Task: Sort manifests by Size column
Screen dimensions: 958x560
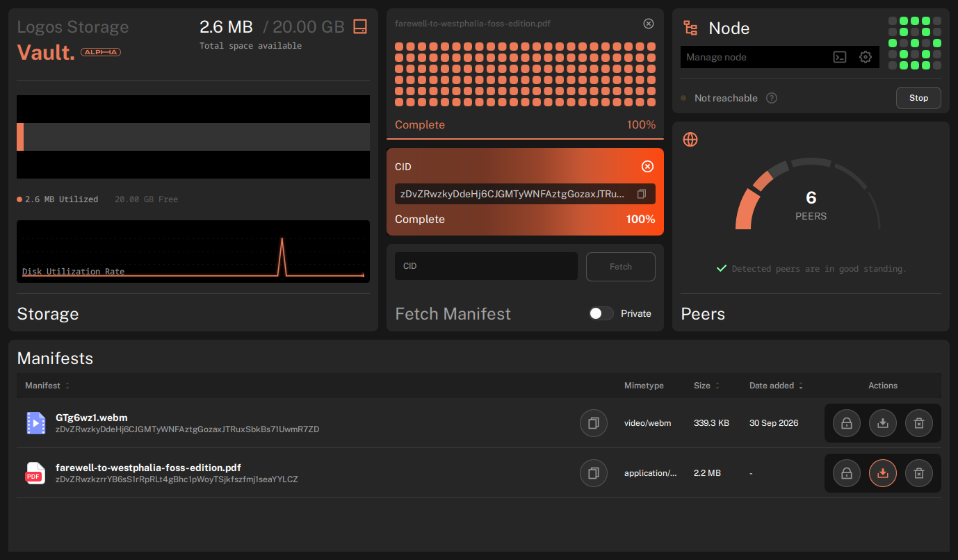Action: click(706, 386)
